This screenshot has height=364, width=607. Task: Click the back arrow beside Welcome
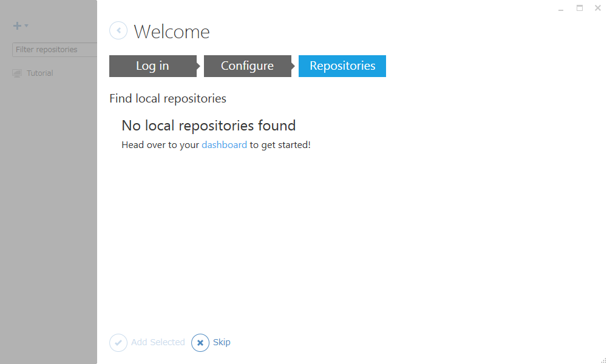pos(118,30)
